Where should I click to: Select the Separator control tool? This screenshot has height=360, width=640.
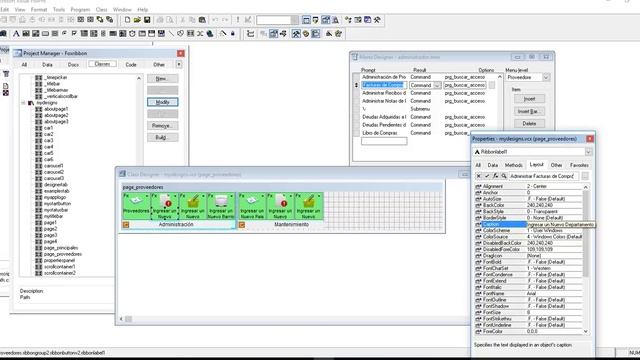tap(200, 33)
